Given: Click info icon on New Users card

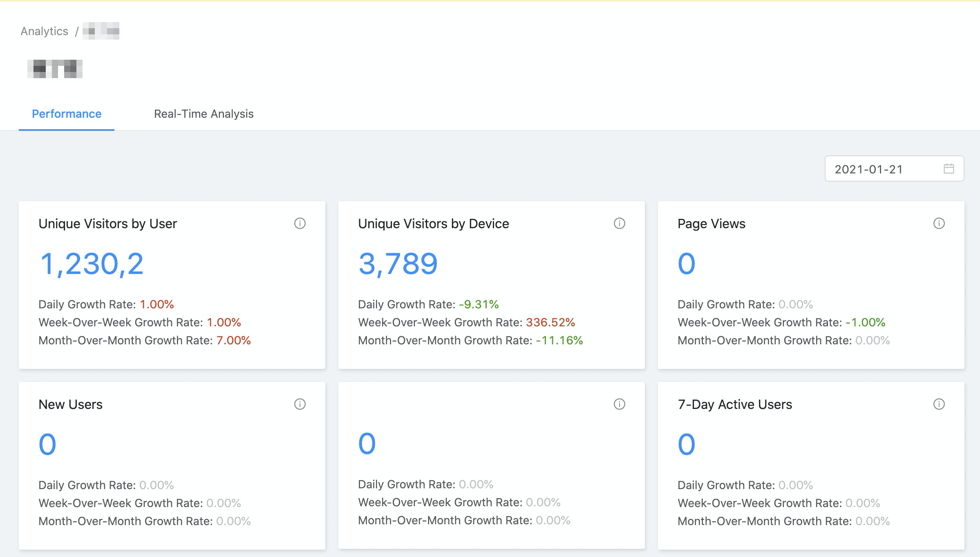Looking at the screenshot, I should point(300,404).
